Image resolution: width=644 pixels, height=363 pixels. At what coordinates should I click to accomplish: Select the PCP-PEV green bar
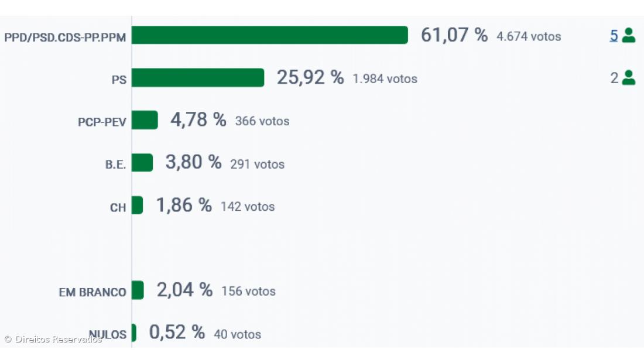click(145, 120)
